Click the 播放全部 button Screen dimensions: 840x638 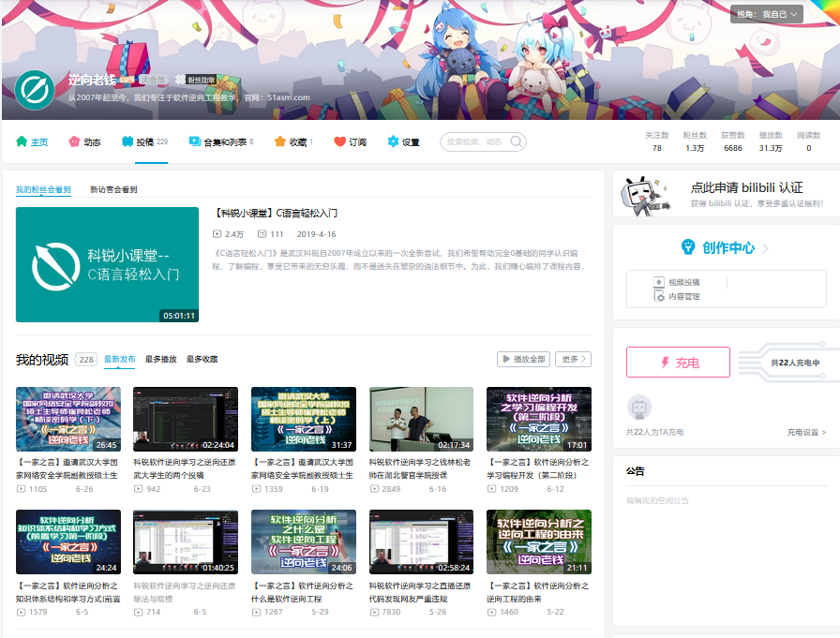[x=523, y=359]
